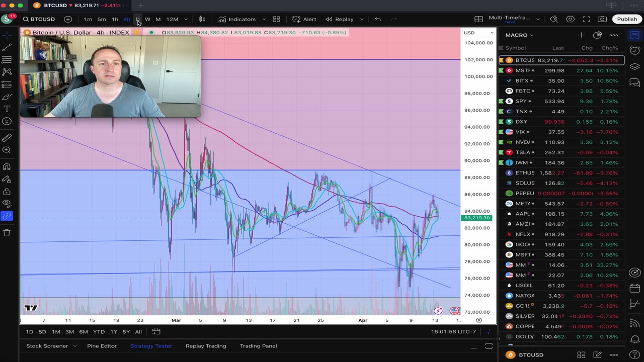Open the object tree layers icon
This screenshot has width=644, height=362.
pos(635,66)
